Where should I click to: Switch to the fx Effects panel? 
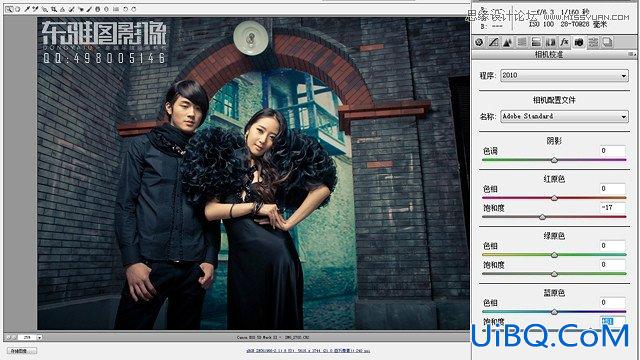coord(564,42)
